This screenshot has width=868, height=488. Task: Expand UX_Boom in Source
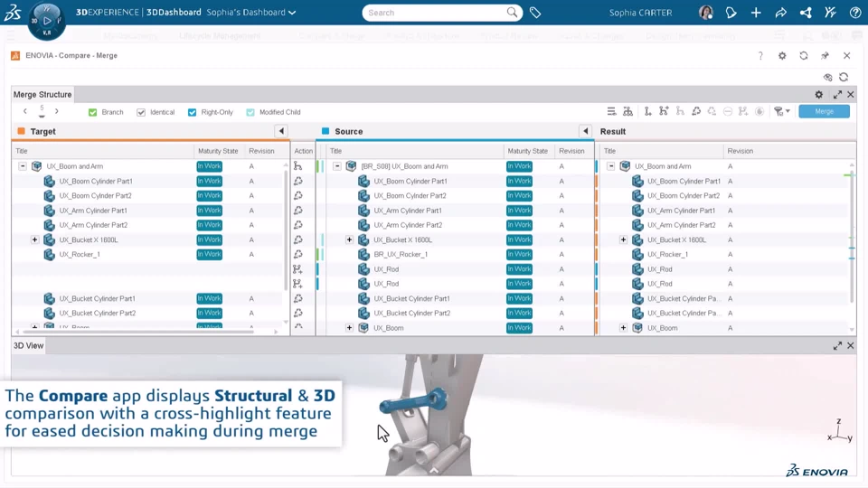349,328
